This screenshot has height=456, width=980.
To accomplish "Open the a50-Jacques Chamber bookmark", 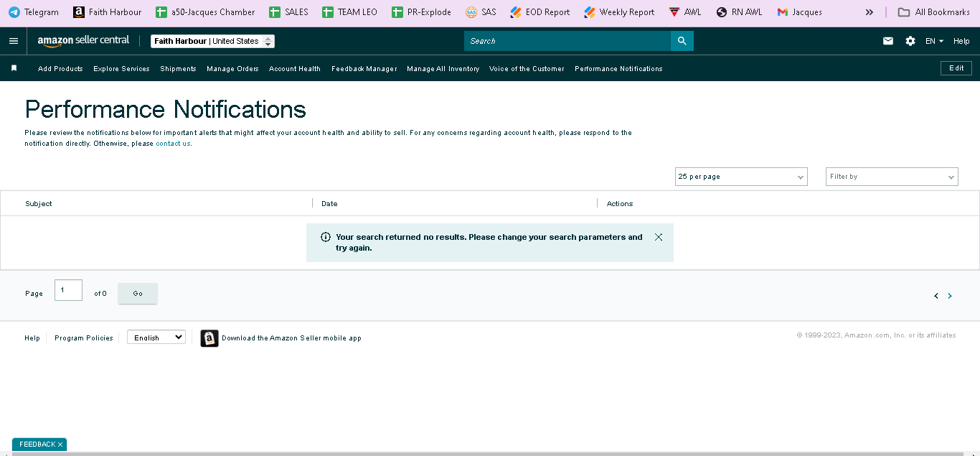I will tap(205, 12).
